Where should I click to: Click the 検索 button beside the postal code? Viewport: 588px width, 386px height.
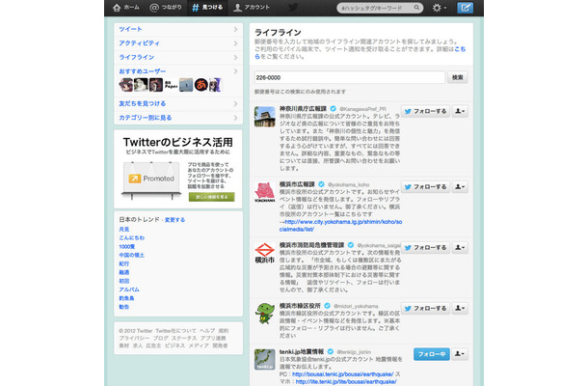458,78
